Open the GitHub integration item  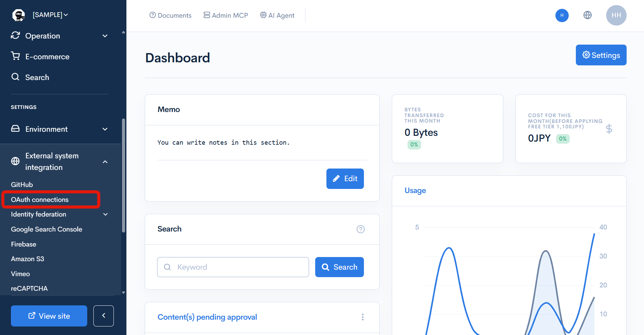(x=22, y=185)
